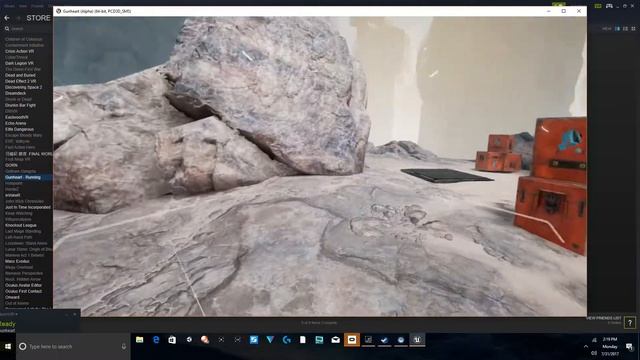This screenshot has height=360, width=640.
Task: Select GORN in library list
Action: pyautogui.click(x=11, y=165)
